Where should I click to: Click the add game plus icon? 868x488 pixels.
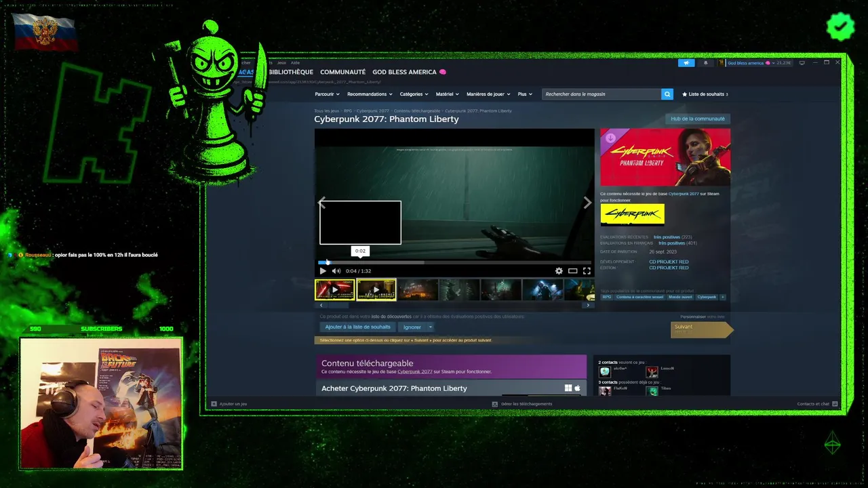214,404
